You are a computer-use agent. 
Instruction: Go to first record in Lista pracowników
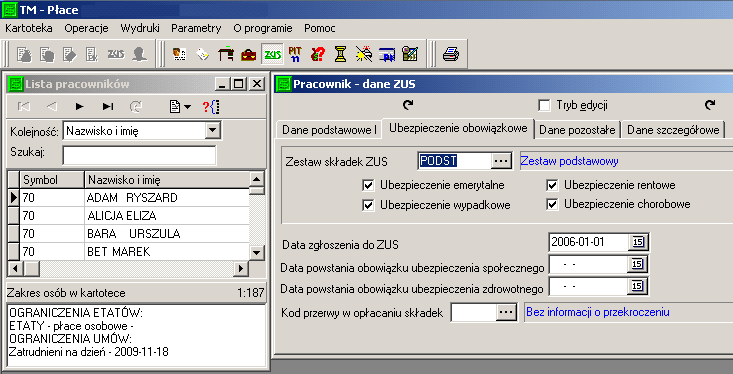(x=23, y=107)
